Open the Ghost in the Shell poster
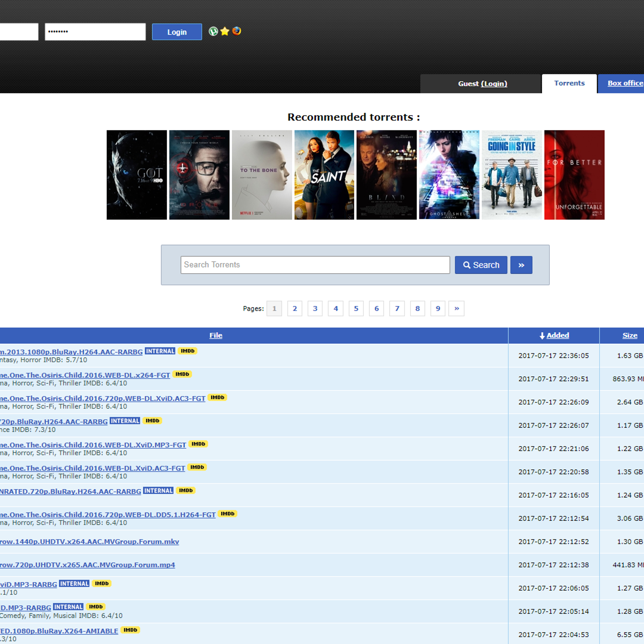 449,175
